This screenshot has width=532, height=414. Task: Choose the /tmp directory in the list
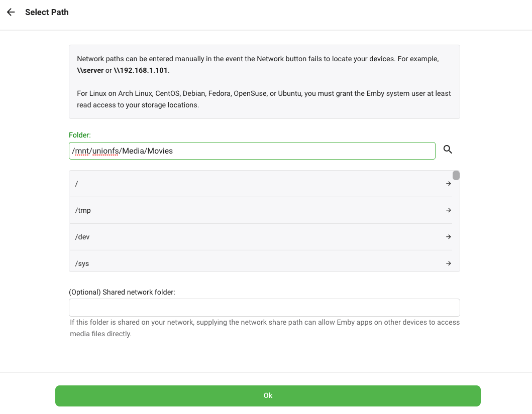point(251,210)
